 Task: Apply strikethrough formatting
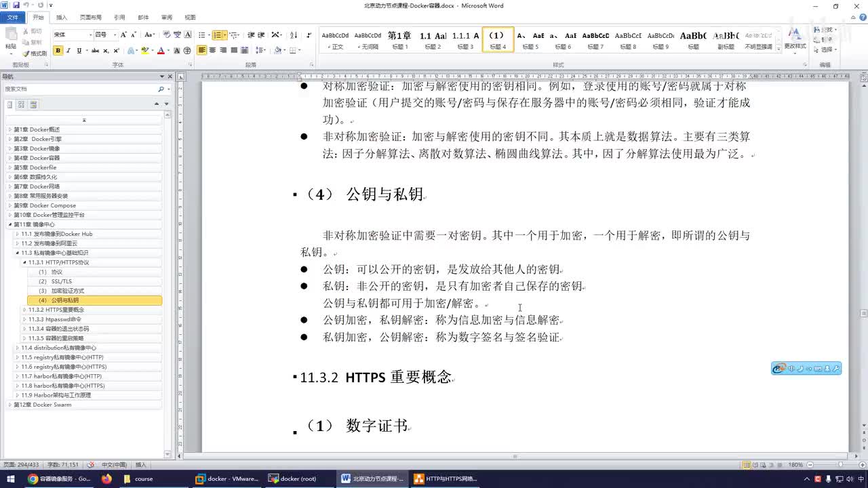click(95, 50)
